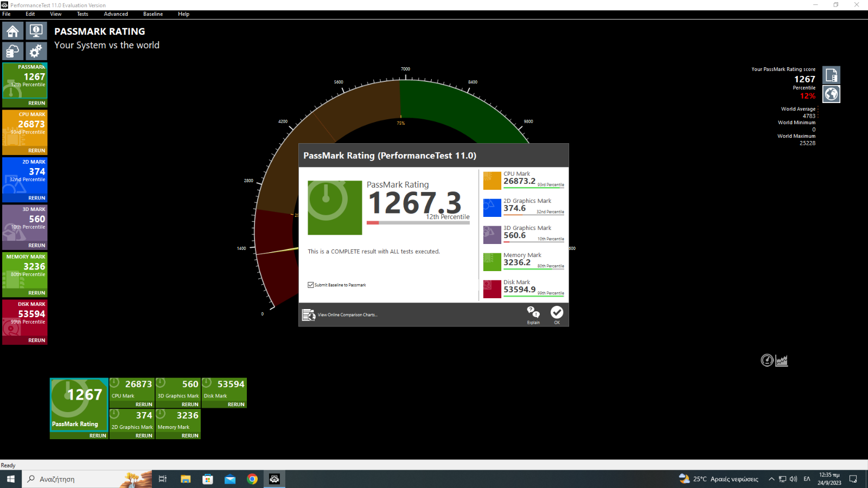Open the Edit menu
The width and height of the screenshot is (868, 488).
coord(30,14)
